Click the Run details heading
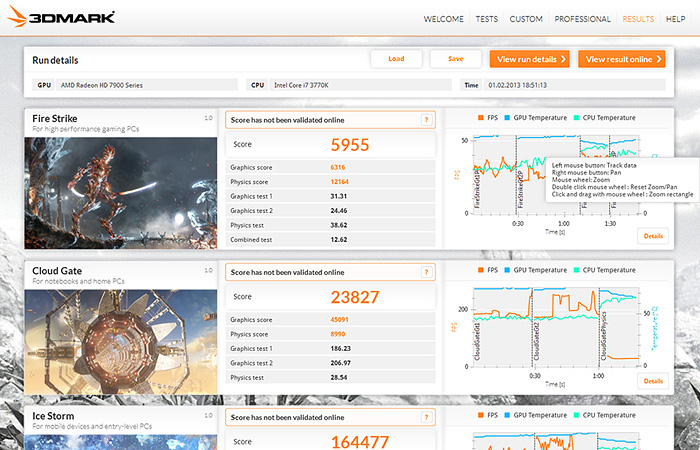Screen dimensions: 700x450 [55, 60]
